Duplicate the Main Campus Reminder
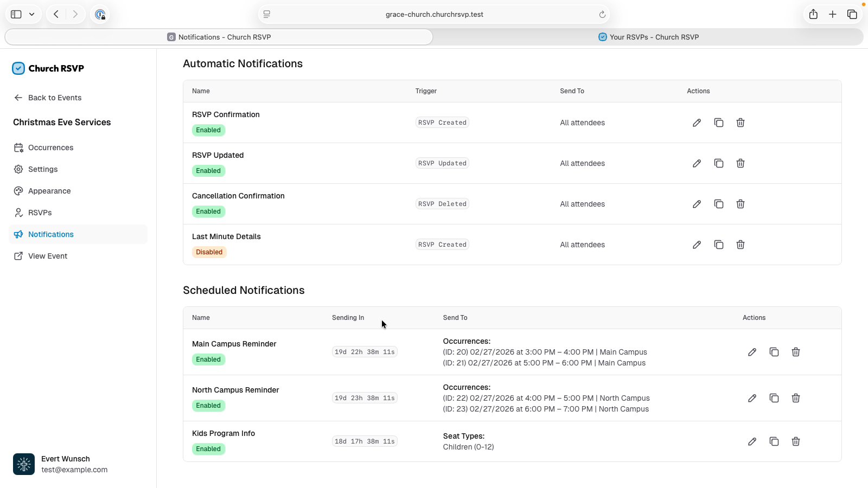Screen dimensions: 868x488 (x=774, y=352)
